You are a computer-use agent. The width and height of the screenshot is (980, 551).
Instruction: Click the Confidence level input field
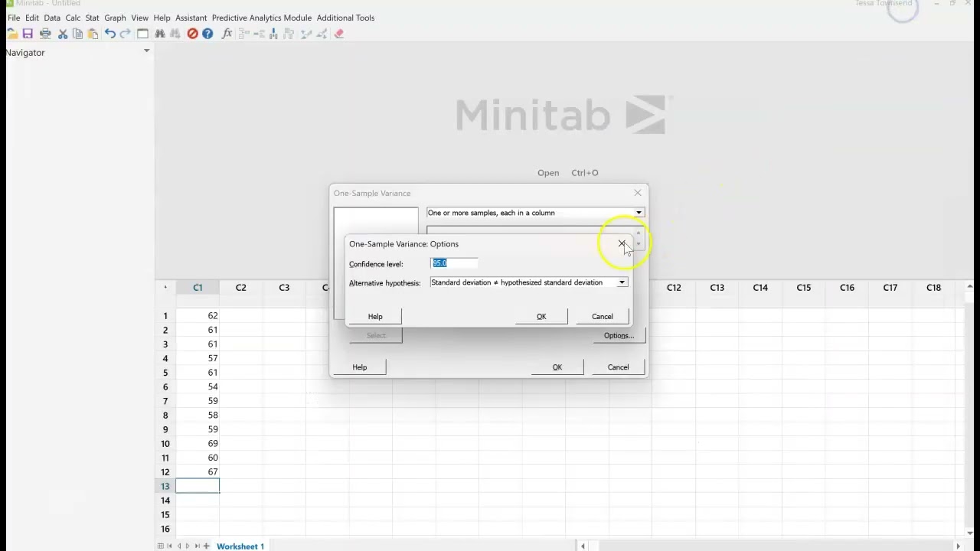454,263
